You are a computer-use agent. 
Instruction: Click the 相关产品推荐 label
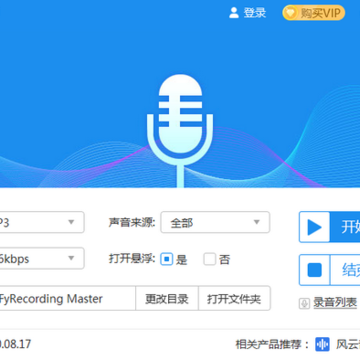pyautogui.click(x=273, y=344)
